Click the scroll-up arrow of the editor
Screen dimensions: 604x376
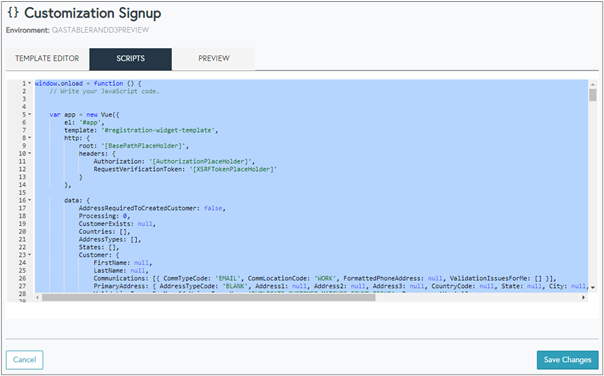click(x=592, y=84)
